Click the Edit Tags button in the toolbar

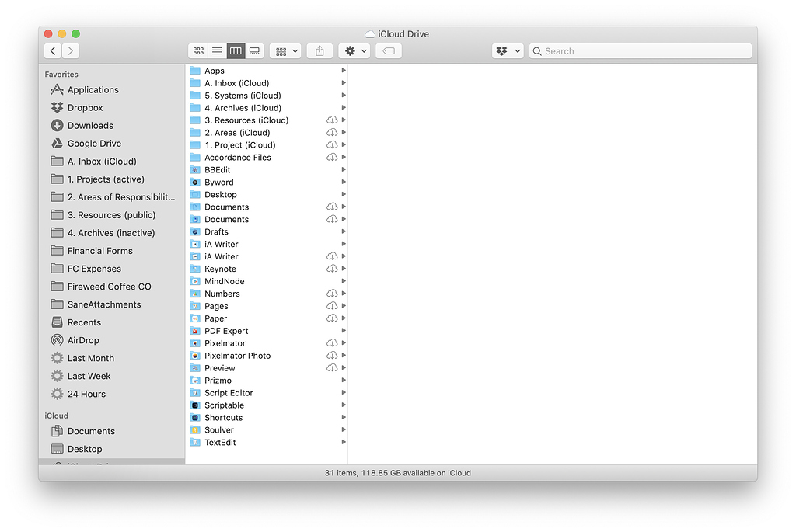coord(388,50)
